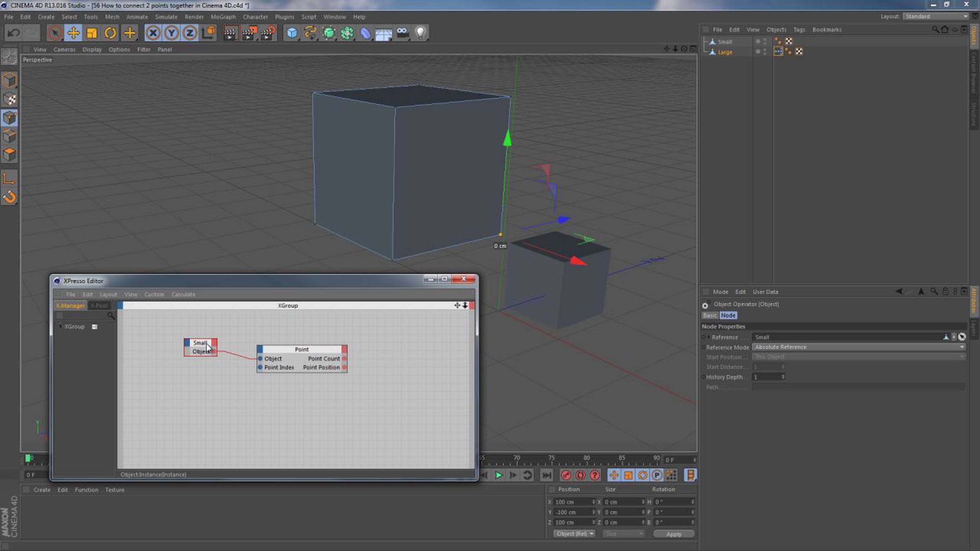Open the Cameras menu in the viewport
The image size is (980, 551).
click(65, 49)
